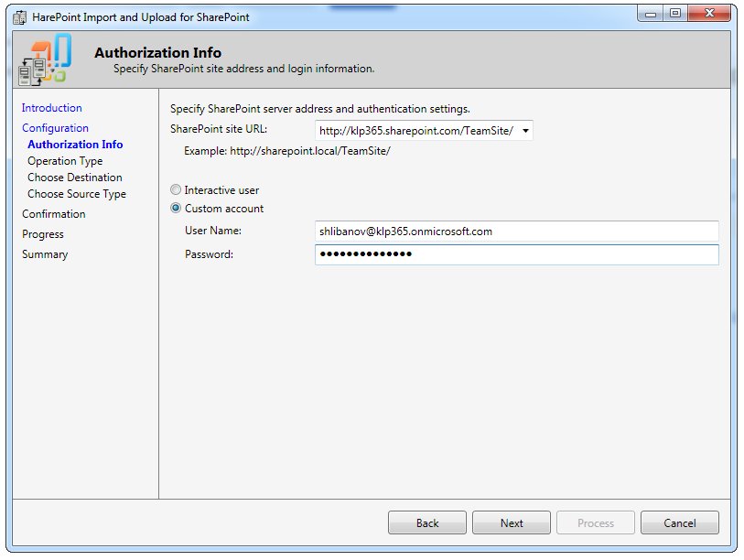Cancel the wizard
This screenshot has height=560, width=744.
pyautogui.click(x=679, y=522)
